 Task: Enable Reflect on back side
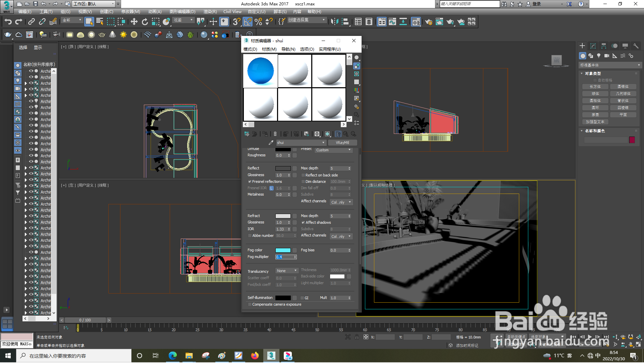click(303, 175)
